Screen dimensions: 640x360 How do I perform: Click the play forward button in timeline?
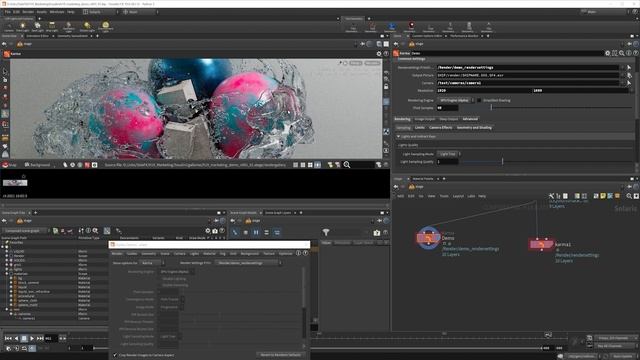point(32,338)
